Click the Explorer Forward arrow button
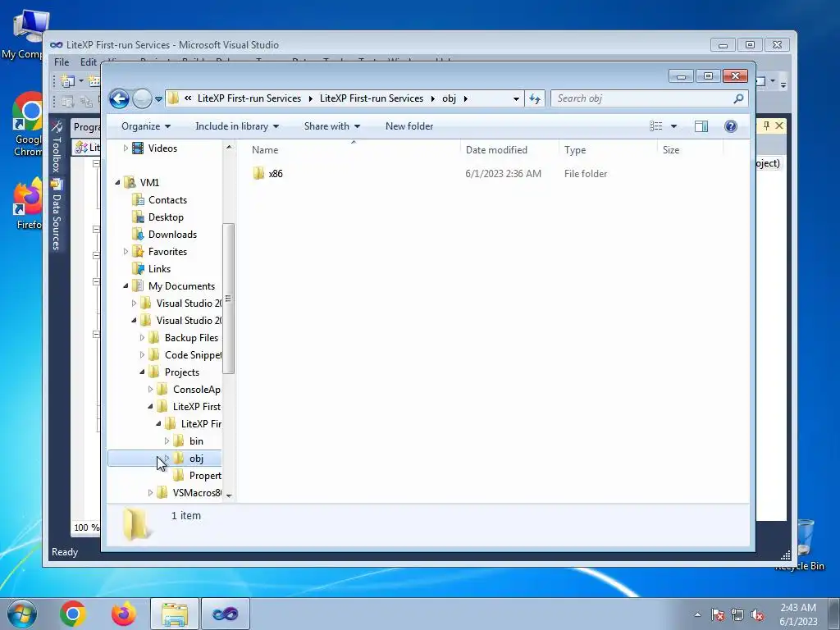 tap(142, 98)
